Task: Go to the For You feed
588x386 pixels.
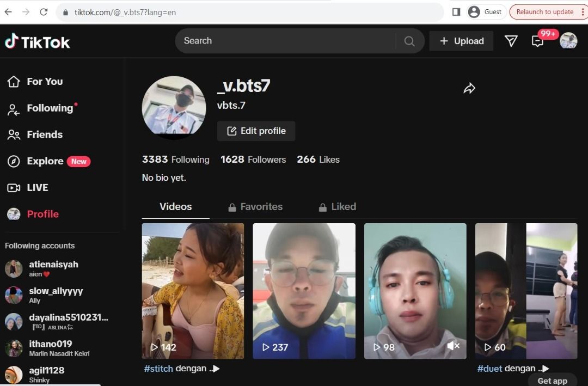Action: click(45, 82)
